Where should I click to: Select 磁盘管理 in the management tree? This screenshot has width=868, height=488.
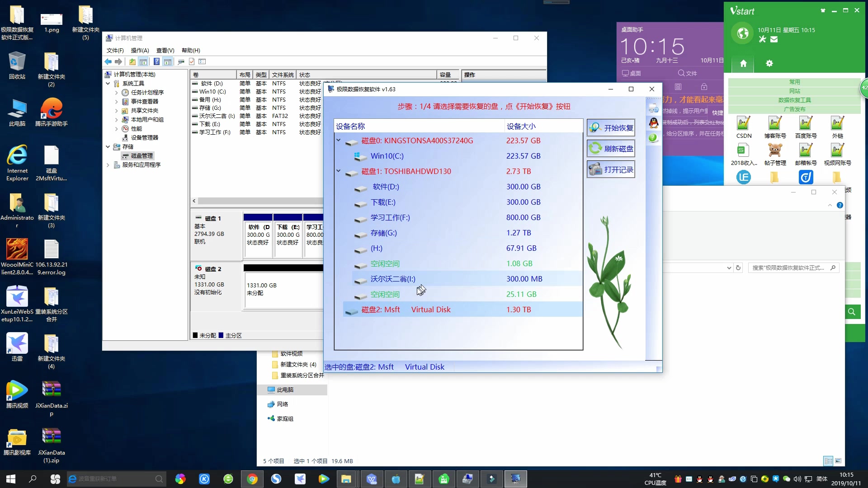point(138,155)
